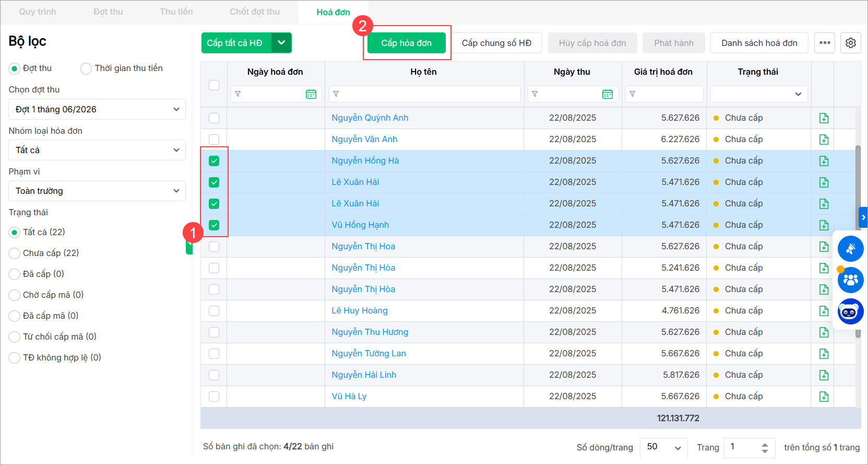The height and width of the screenshot is (465, 868).
Task: Select the Chờ cấp mã (0) status filter
Action: point(14,295)
